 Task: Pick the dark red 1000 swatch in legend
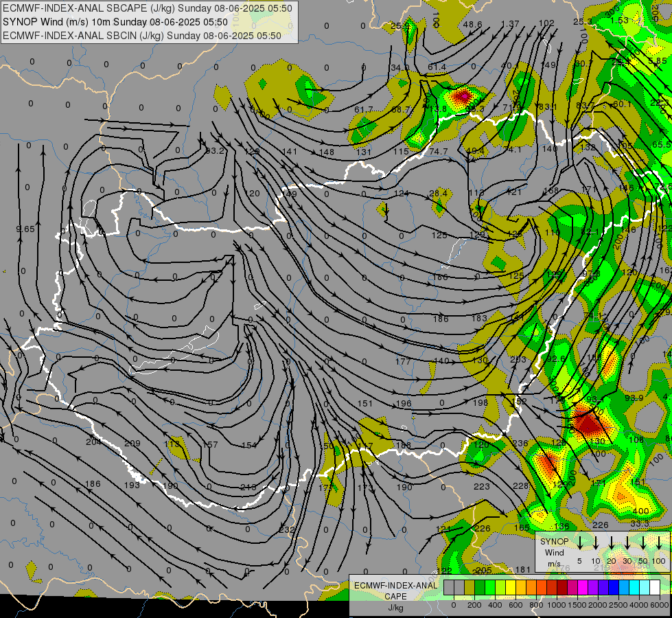(563, 587)
